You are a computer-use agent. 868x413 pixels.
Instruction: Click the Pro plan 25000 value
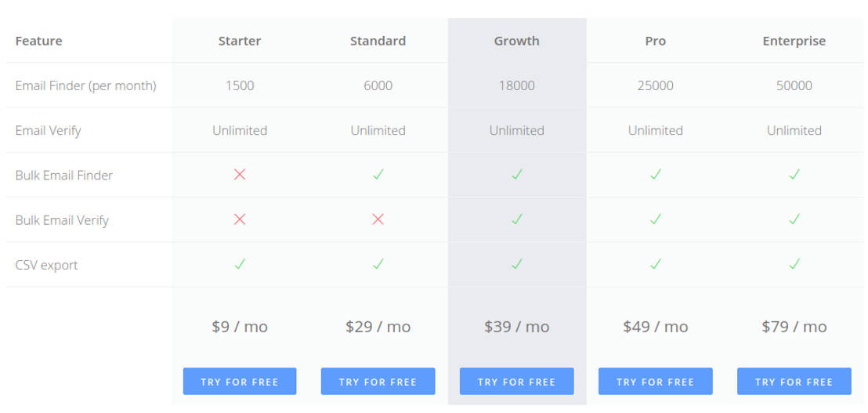[x=655, y=85]
